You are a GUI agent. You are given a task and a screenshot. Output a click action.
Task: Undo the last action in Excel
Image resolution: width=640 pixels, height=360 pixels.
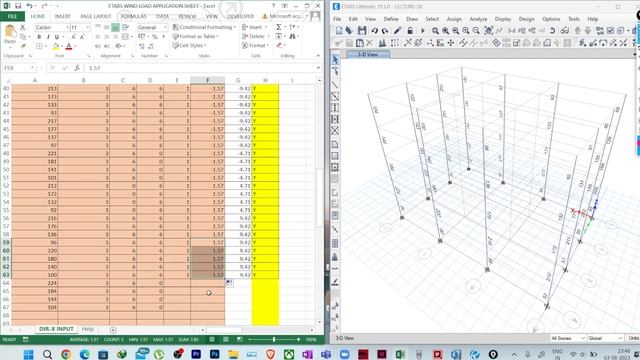29,6
